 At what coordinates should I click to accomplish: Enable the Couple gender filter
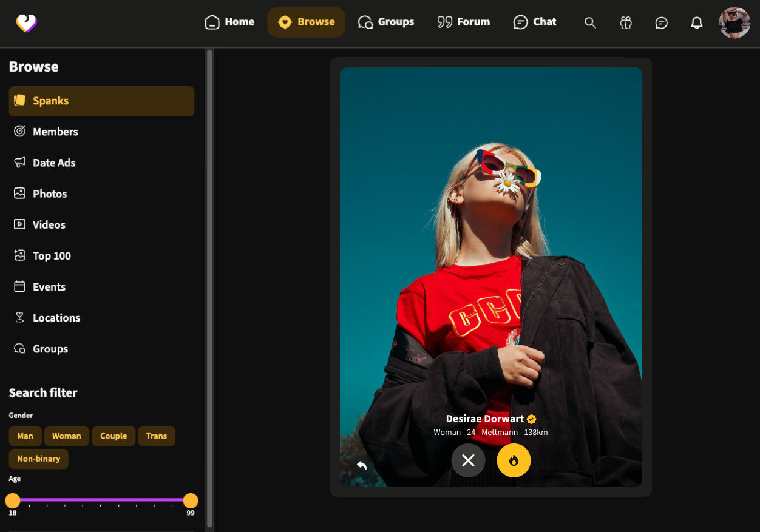point(114,436)
